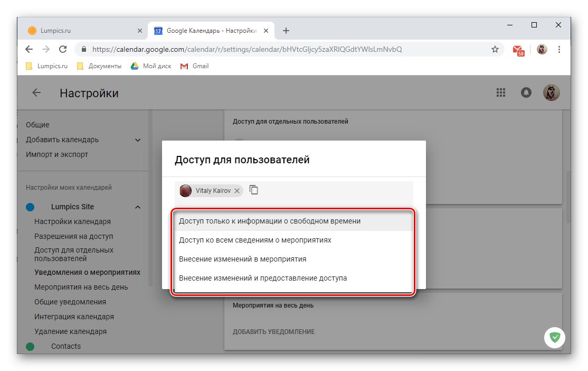Remove Vitaly Kairov with the x button

237,190
